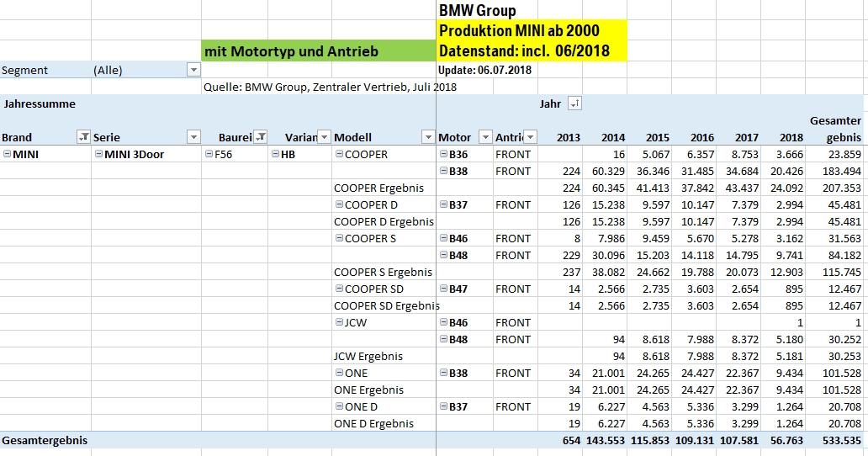Collapse the COOPER D model group

339,204
